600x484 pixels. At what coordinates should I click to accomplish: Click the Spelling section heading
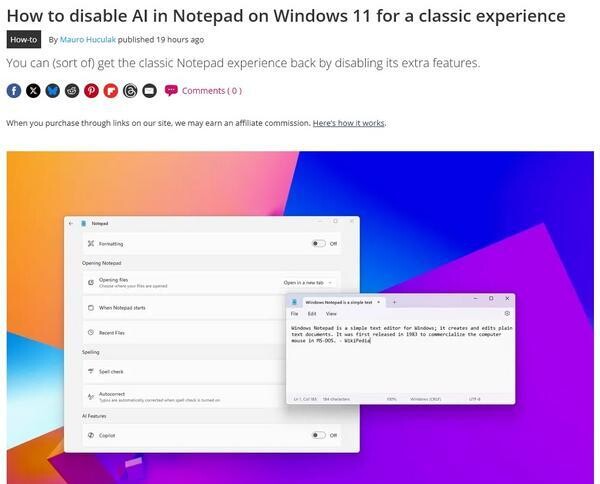91,352
